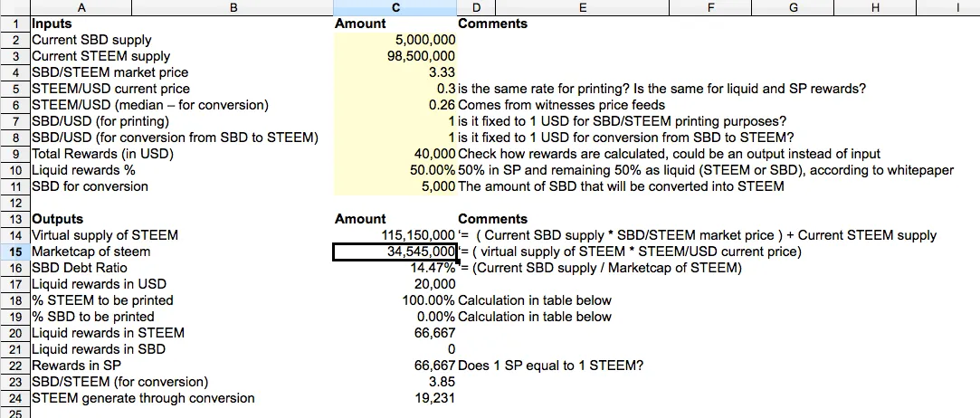The width and height of the screenshot is (980, 418).
Task: Select column E header
Action: pyautogui.click(x=583, y=7)
